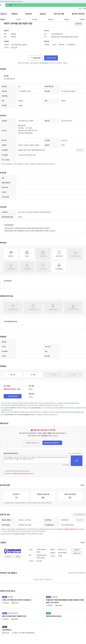Click the 채용정보 이력 button
Screen dimensions: 86x644
tap(77, 553)
